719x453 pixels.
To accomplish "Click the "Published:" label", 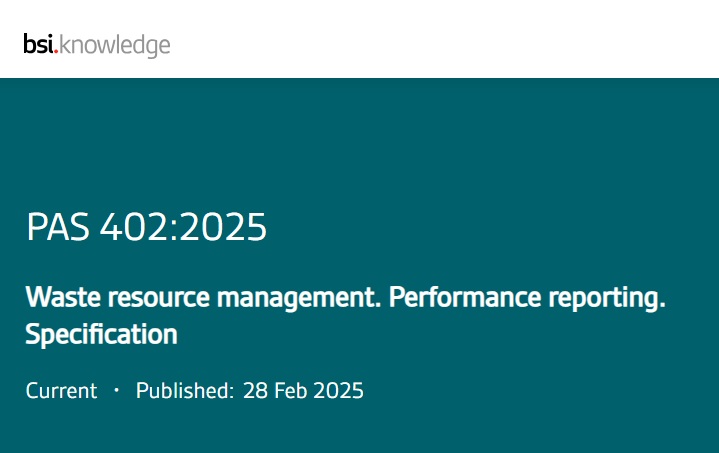I will pyautogui.click(x=185, y=391).
